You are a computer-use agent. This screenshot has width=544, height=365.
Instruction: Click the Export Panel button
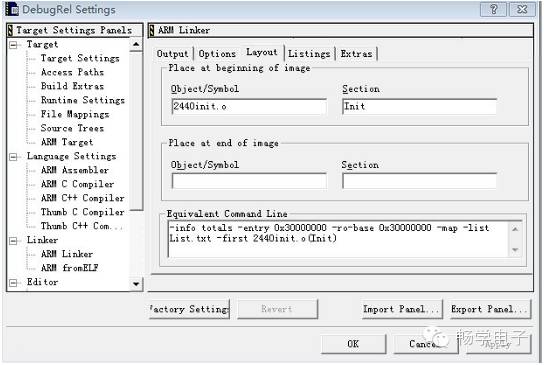(x=491, y=309)
